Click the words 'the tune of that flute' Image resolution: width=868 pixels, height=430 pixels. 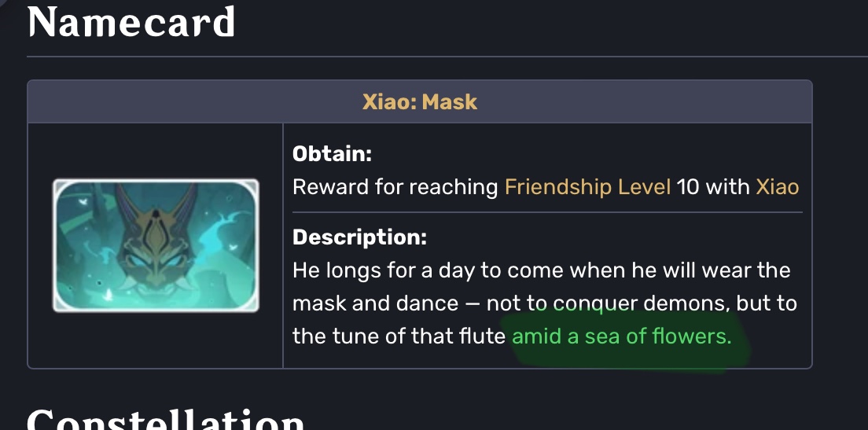(x=399, y=336)
